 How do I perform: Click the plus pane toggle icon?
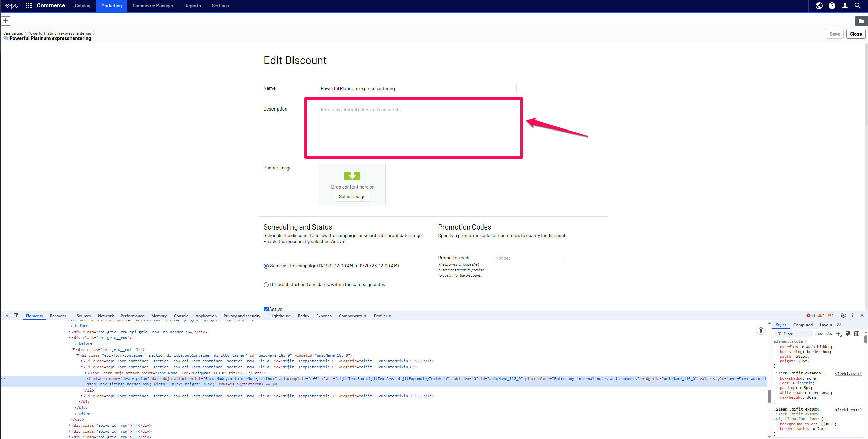(6, 21)
